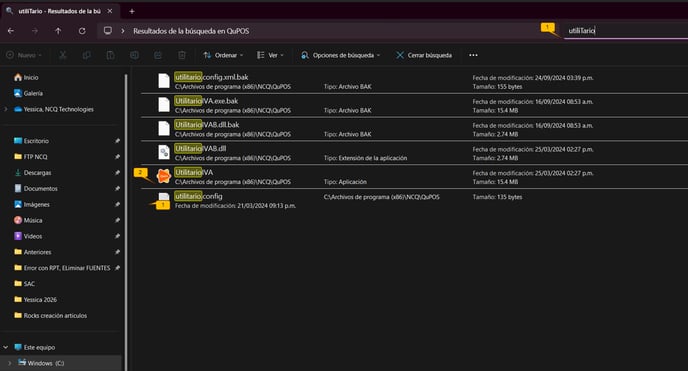Open Galería in the sidebar

pyautogui.click(x=28, y=93)
